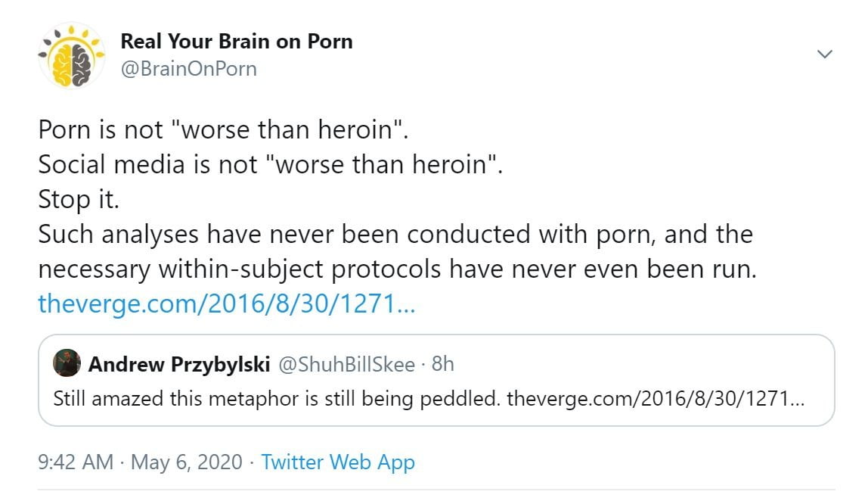The width and height of the screenshot is (868, 501).
Task: Click the @ShuhBillSkee handle
Action: click(x=346, y=365)
